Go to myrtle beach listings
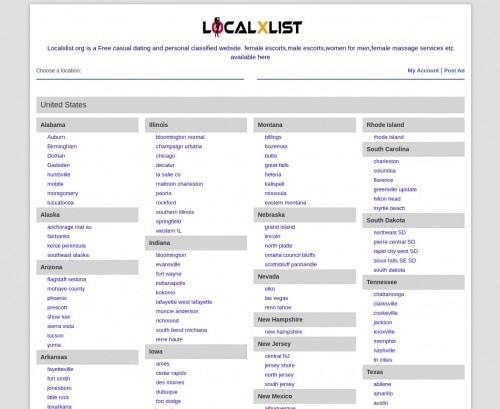This screenshot has height=409, width=500. (389, 208)
